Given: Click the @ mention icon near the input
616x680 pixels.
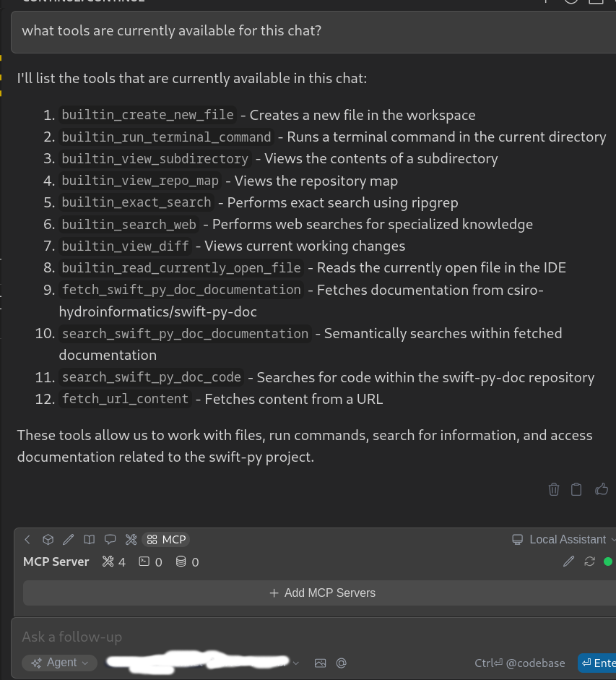Looking at the screenshot, I should click(x=341, y=662).
